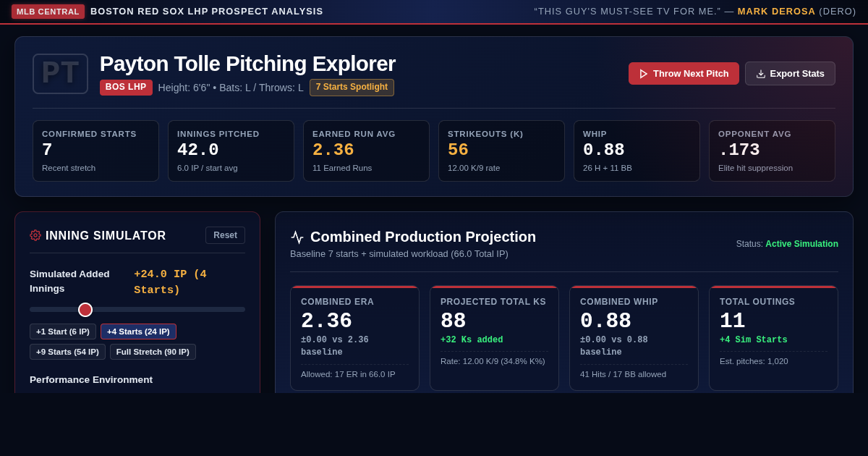868x456 pixels.
Task: Click the Opponent Avg .173 value
Action: pyautogui.click(x=739, y=150)
